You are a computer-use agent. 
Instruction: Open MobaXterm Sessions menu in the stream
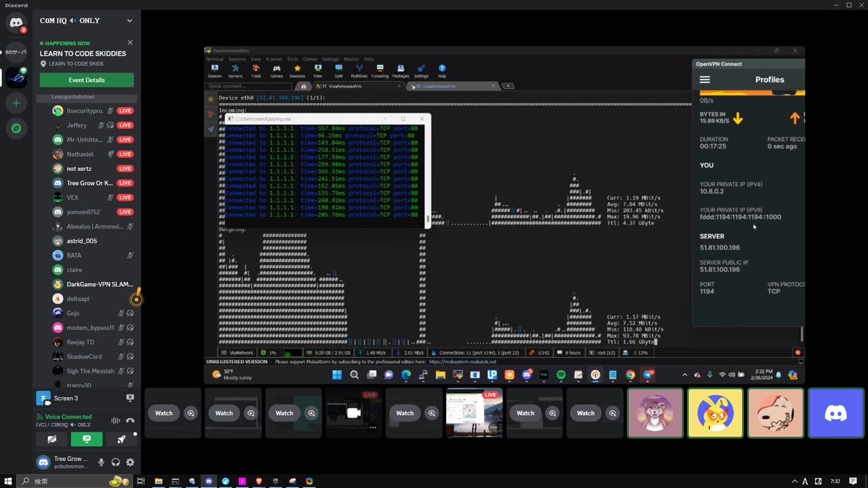[237, 59]
